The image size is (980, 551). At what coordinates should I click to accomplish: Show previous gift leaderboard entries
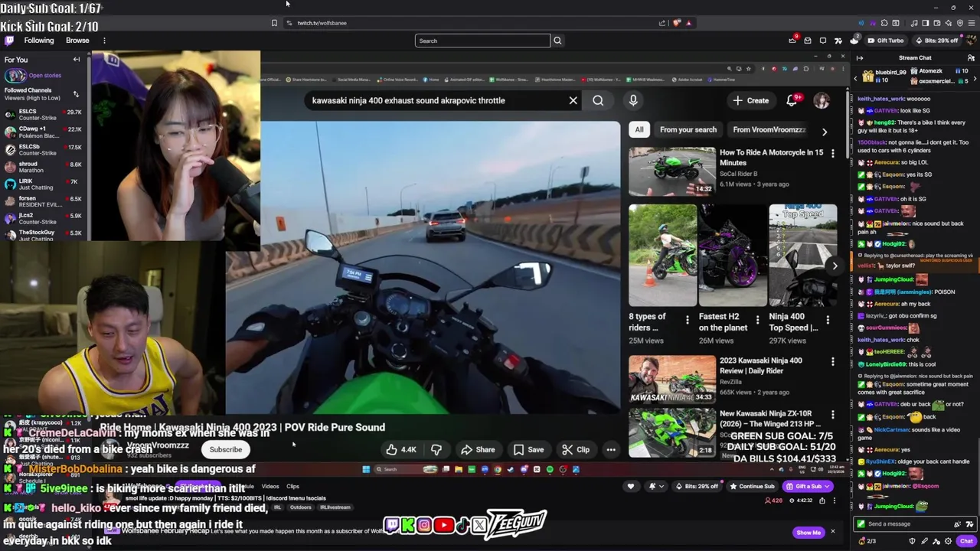856,79
